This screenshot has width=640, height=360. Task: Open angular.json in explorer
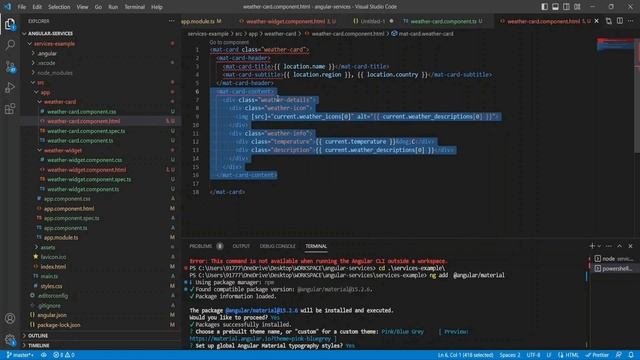[52, 315]
